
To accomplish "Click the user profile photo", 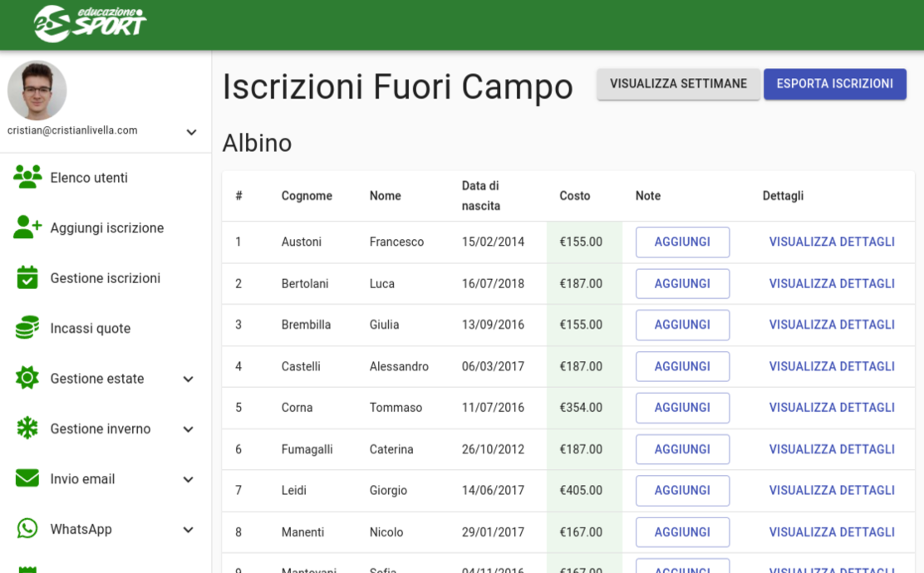I will coord(37,91).
